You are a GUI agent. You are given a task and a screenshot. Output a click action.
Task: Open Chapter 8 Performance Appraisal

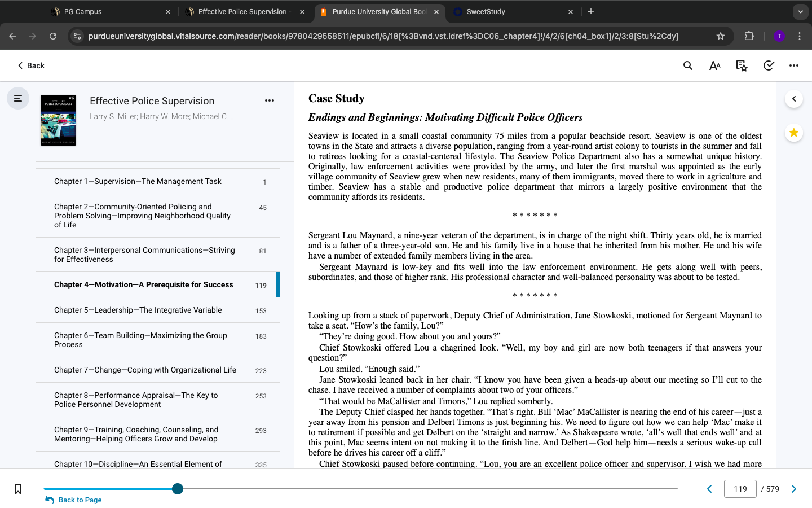(x=158, y=400)
